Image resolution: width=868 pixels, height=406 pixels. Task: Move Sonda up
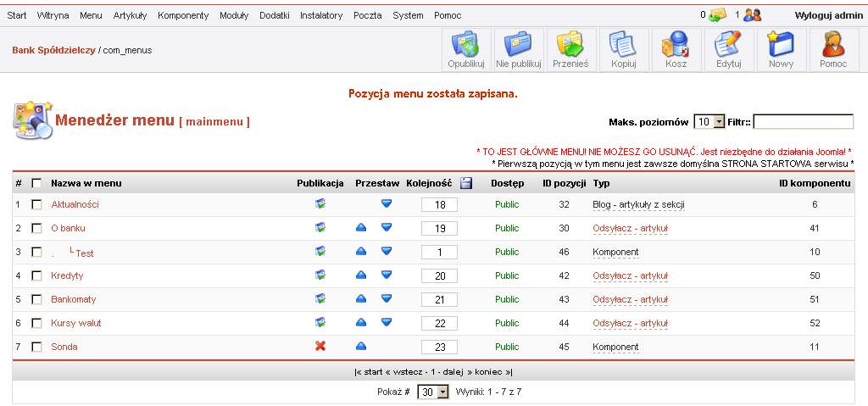[x=361, y=347]
